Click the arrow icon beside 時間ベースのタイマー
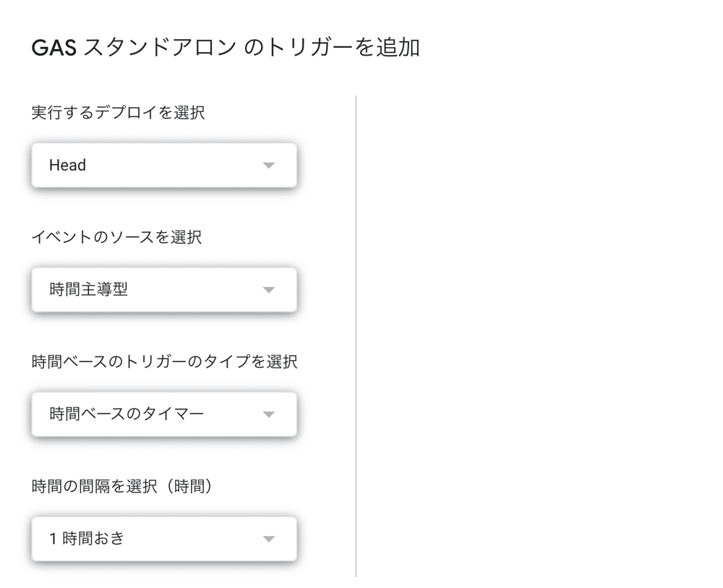Image resolution: width=723 pixels, height=588 pixels. pyautogui.click(x=269, y=414)
